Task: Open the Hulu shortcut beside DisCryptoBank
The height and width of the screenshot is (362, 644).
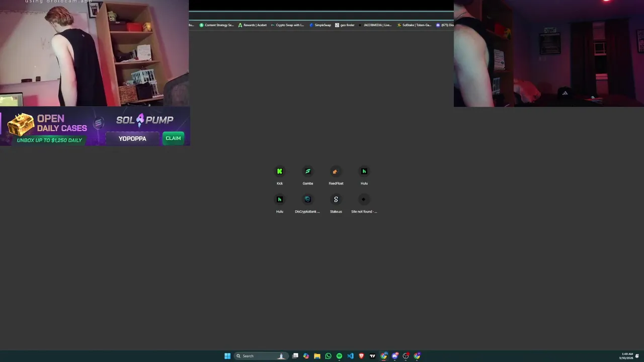Action: click(280, 204)
